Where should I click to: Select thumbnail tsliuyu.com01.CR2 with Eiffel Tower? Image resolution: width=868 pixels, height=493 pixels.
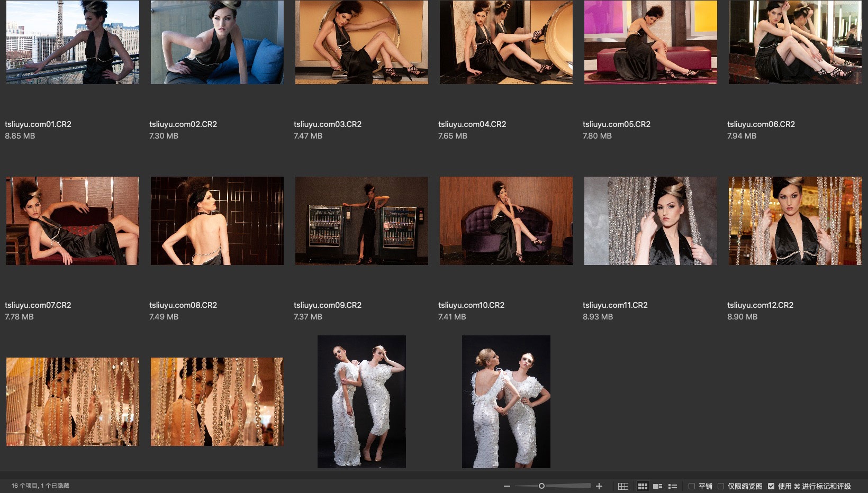[73, 42]
